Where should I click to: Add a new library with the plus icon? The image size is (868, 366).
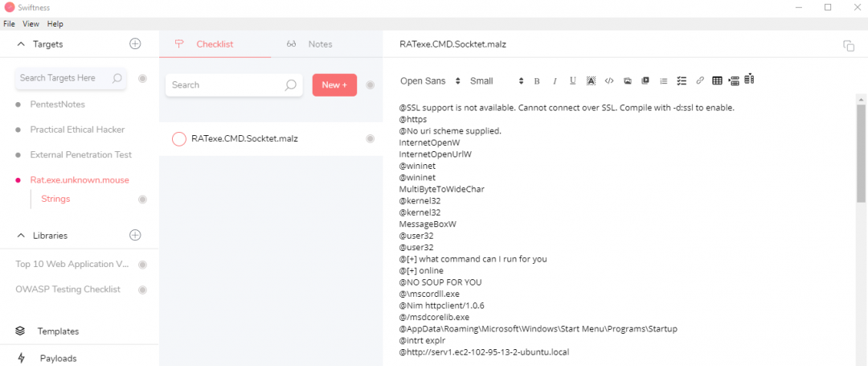[135, 236]
